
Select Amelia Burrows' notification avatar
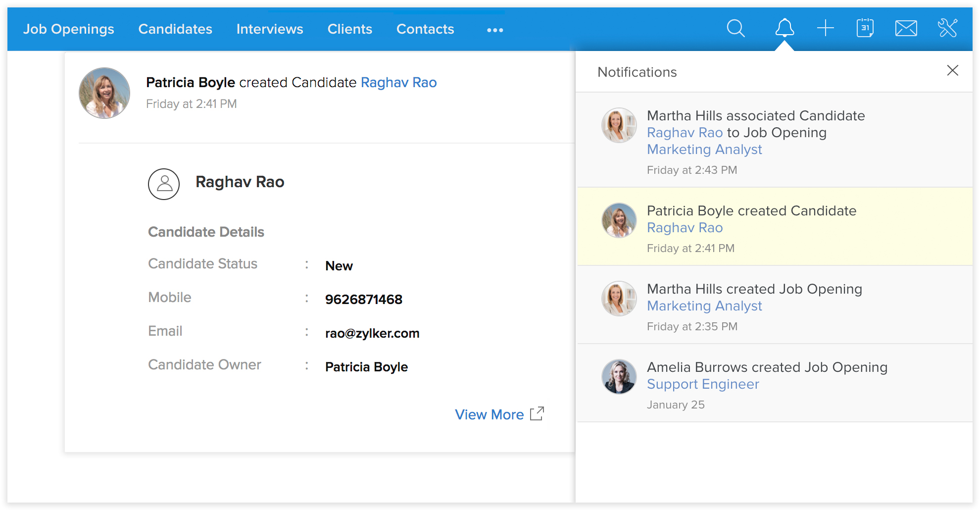tap(619, 377)
